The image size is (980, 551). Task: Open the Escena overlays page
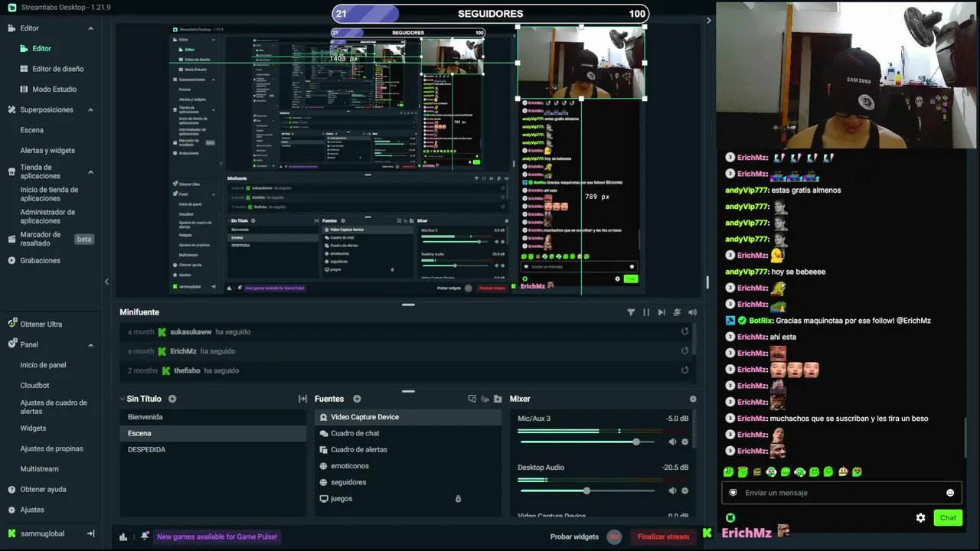pyautogui.click(x=31, y=130)
